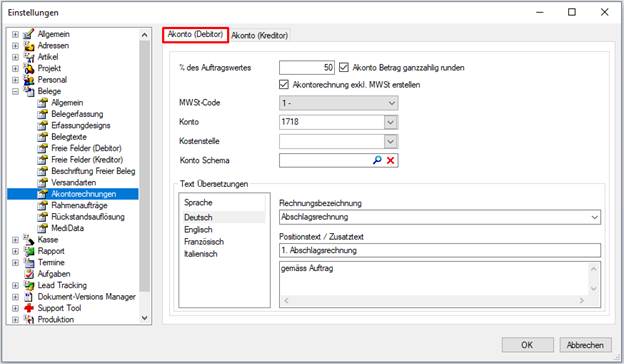The height and width of the screenshot is (364, 624).
Task: Switch to the Akonto (Debitor) tab
Action: [x=195, y=35]
